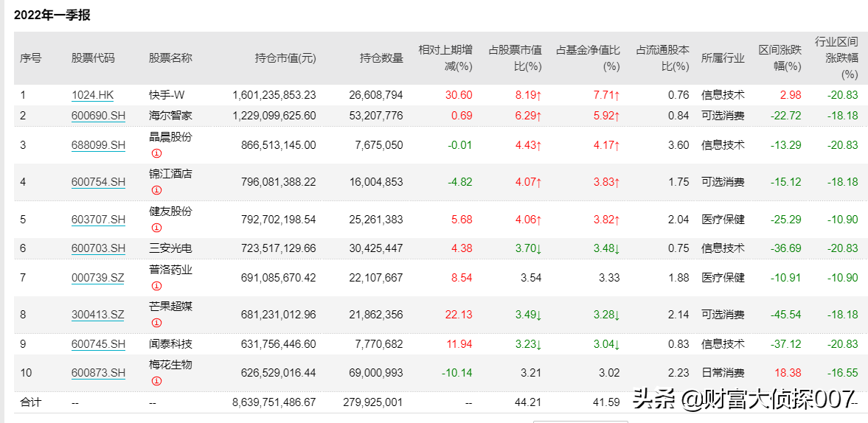
Task: Click stock name 三安光电
Action: [x=170, y=248]
